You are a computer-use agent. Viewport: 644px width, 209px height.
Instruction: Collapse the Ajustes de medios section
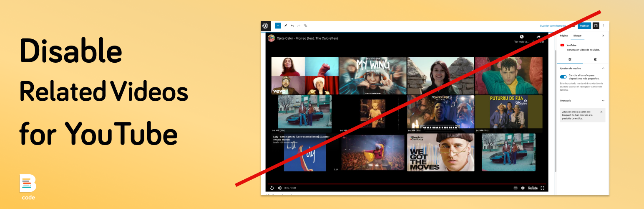603,68
